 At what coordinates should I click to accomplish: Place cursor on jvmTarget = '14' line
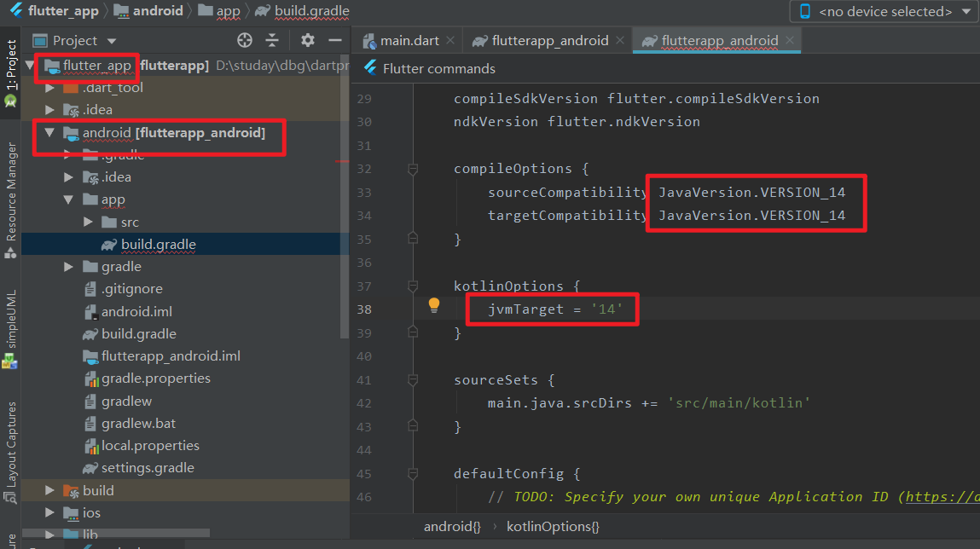(x=555, y=309)
